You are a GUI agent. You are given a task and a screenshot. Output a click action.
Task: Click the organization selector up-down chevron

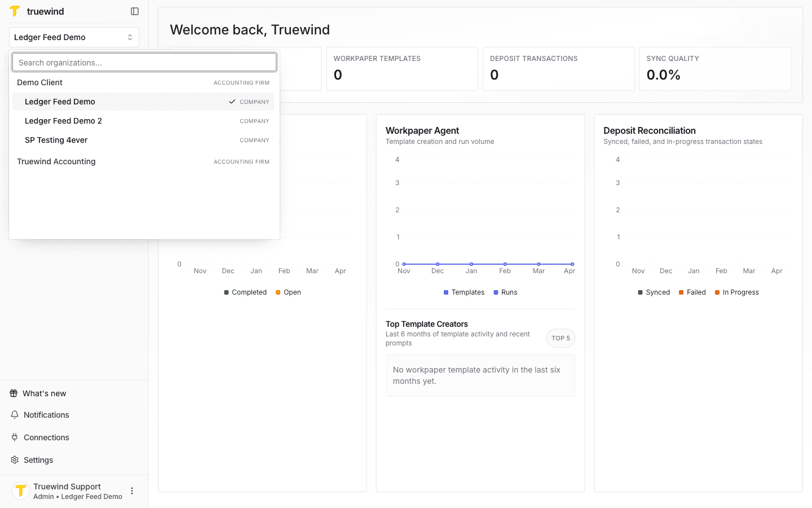[130, 37]
